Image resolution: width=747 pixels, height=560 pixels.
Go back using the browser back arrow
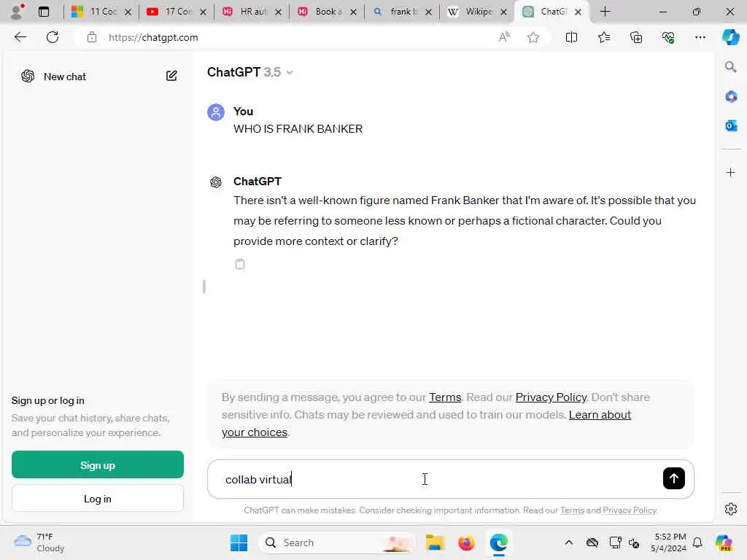[20, 37]
